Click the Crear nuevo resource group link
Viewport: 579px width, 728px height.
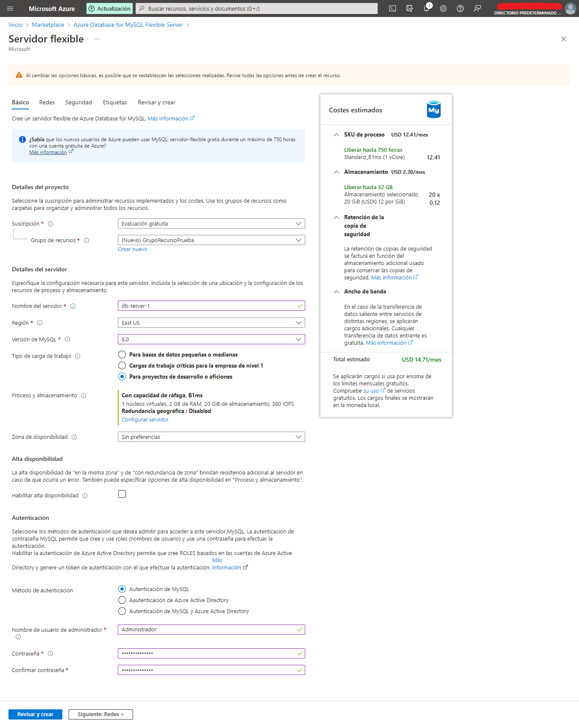click(x=132, y=249)
